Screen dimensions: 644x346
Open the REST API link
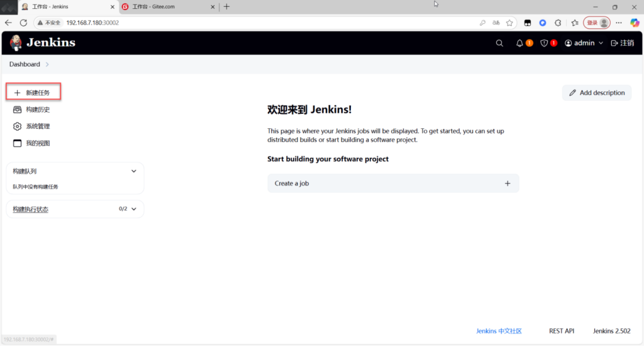[561, 331]
